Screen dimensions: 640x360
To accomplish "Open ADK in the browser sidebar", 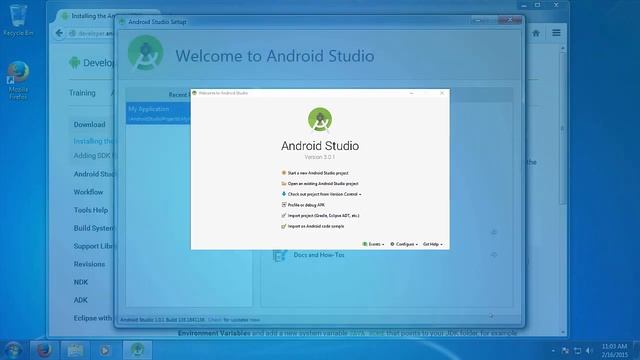I will point(80,300).
